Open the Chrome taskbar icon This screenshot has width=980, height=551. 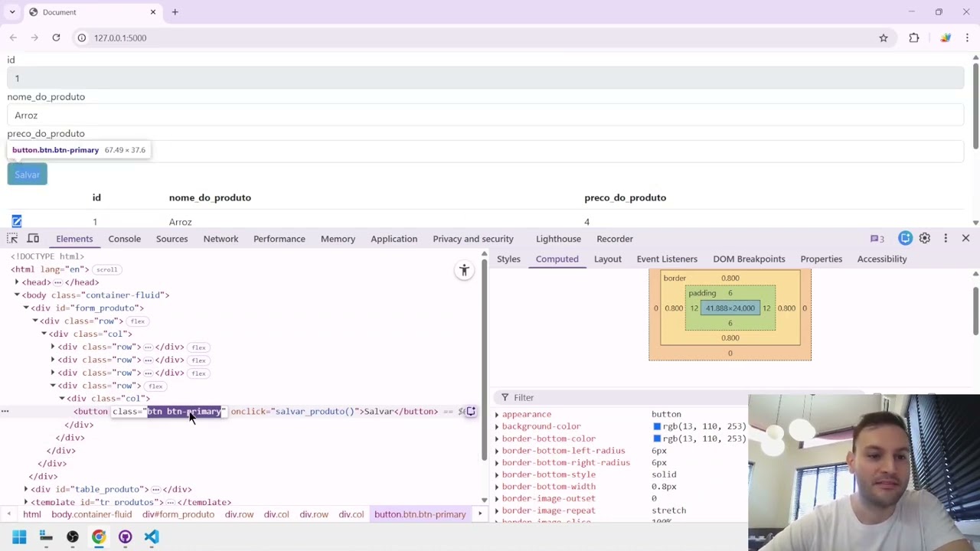[x=99, y=537]
